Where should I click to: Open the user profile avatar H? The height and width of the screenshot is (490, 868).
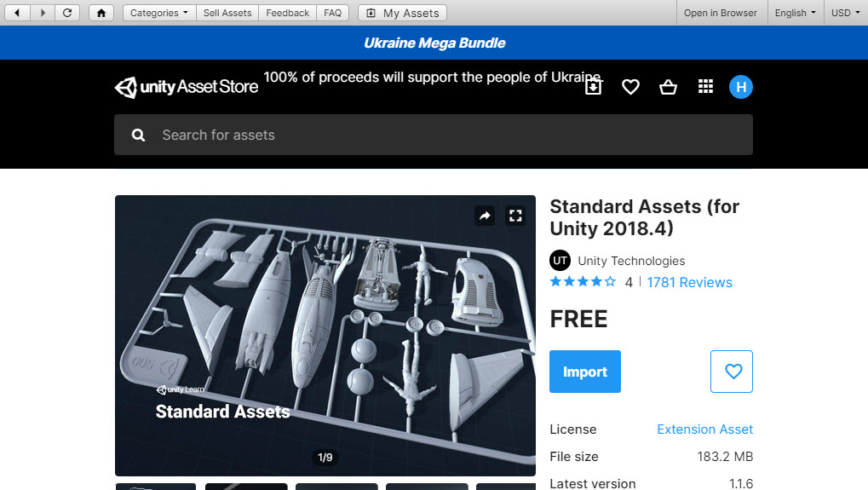pos(741,87)
